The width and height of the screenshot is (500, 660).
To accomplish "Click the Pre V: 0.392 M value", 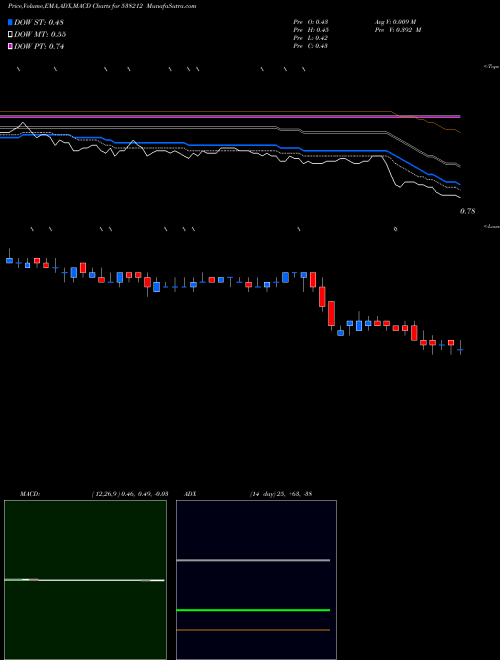I will [x=398, y=30].
